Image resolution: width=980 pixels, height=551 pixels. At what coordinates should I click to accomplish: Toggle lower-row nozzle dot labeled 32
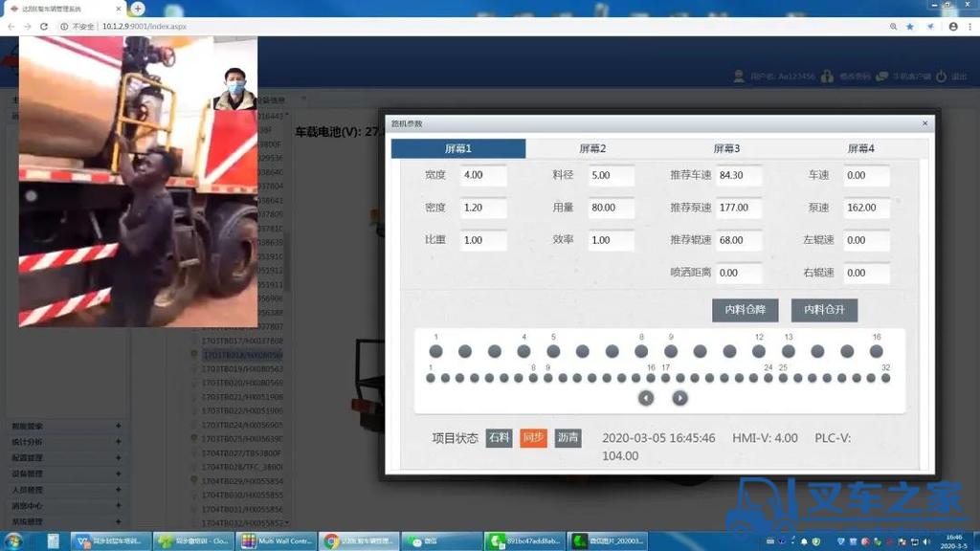(885, 378)
